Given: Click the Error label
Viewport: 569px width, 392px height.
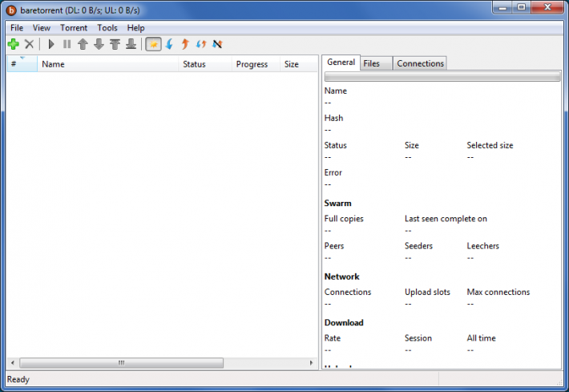Looking at the screenshot, I should coord(333,173).
